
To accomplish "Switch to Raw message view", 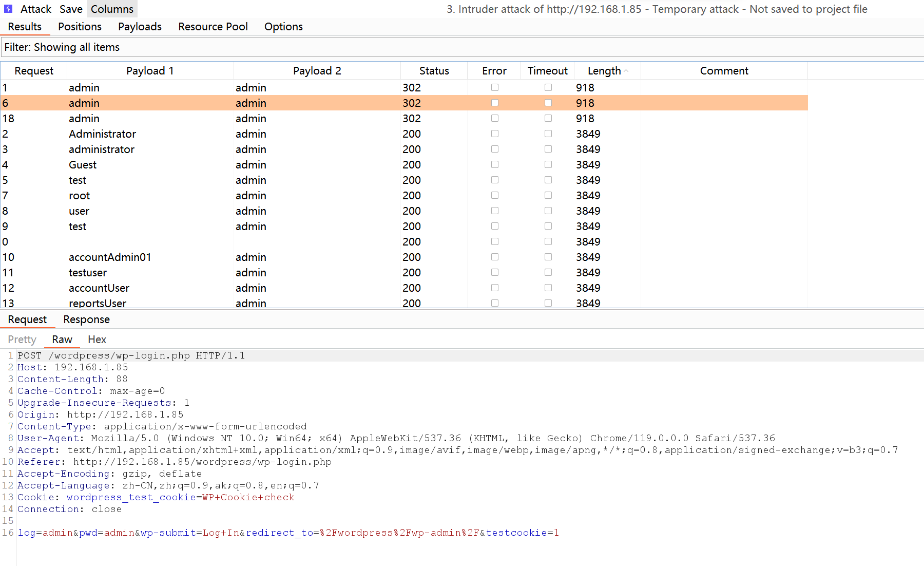I will pyautogui.click(x=62, y=339).
